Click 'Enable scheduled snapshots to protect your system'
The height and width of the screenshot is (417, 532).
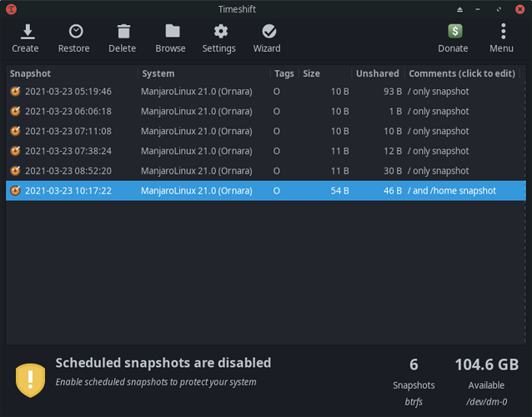156,382
